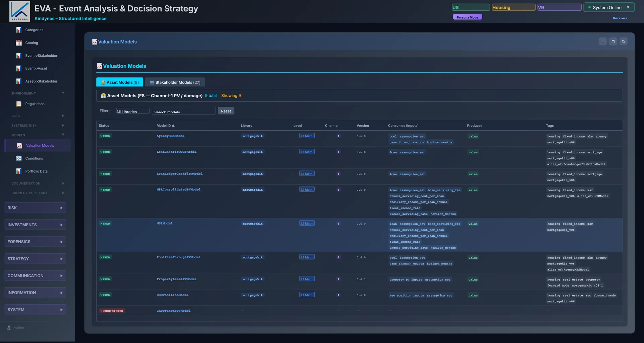Click the Valuation Models window title icon
This screenshot has height=343, width=644.
[x=95, y=42]
